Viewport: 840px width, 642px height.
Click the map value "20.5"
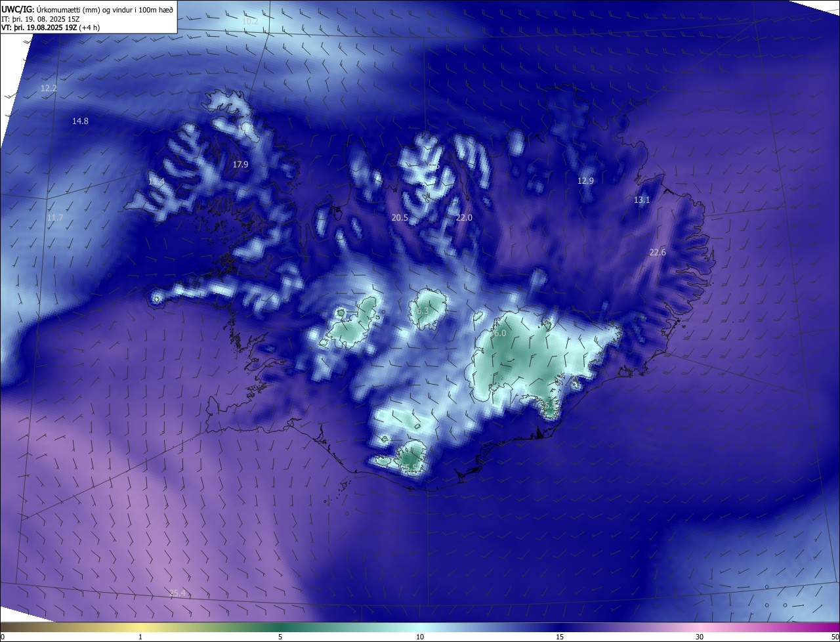tap(400, 217)
